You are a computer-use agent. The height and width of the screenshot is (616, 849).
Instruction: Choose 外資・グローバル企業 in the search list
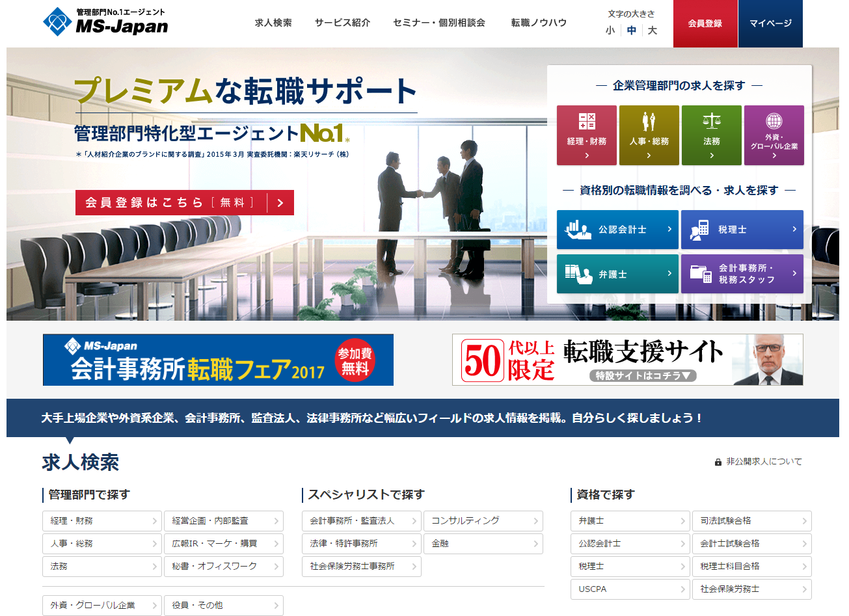point(102,606)
